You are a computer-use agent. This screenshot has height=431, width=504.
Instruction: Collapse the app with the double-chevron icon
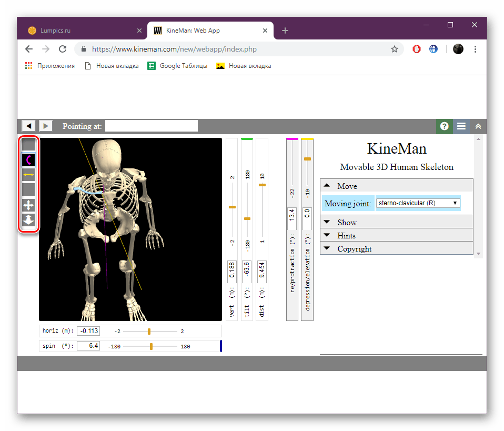[478, 126]
